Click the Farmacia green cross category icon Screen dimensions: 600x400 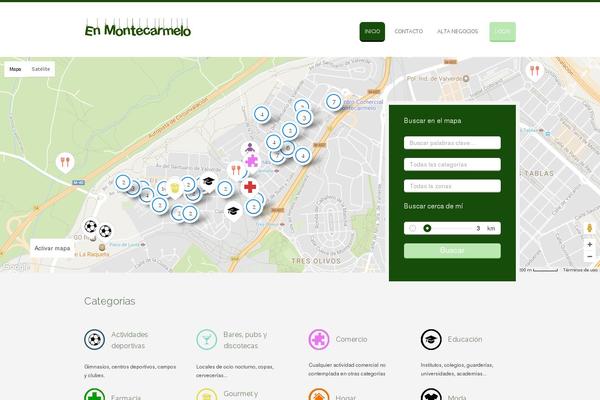coord(95,394)
